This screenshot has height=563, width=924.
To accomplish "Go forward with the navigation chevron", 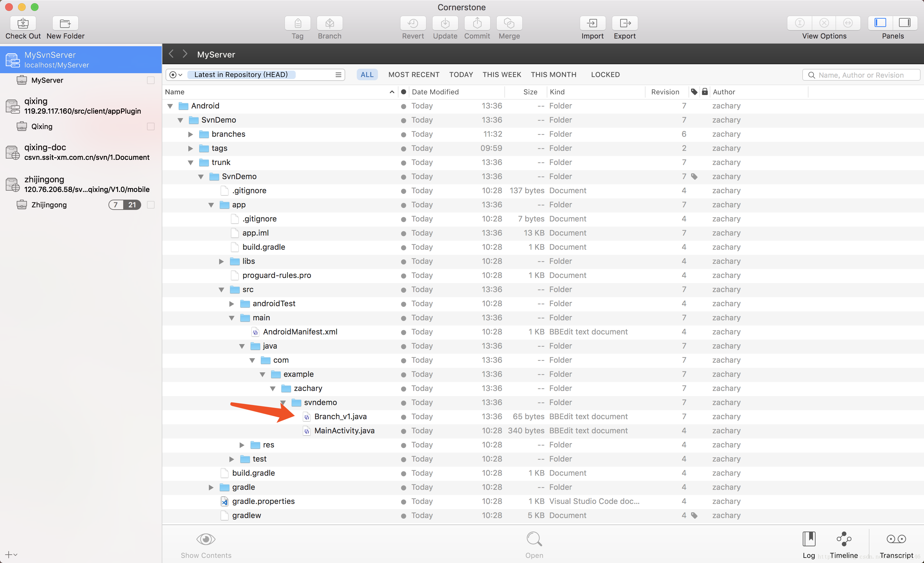I will pos(185,54).
